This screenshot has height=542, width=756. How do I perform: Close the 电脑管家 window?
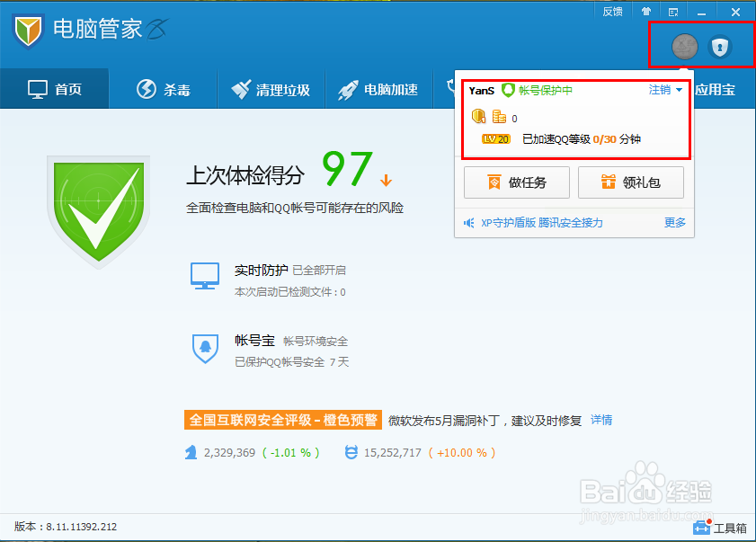point(735,12)
